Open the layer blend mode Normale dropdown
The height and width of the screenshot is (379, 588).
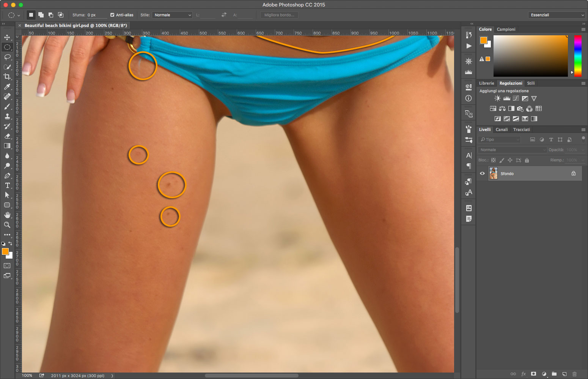(x=512, y=150)
